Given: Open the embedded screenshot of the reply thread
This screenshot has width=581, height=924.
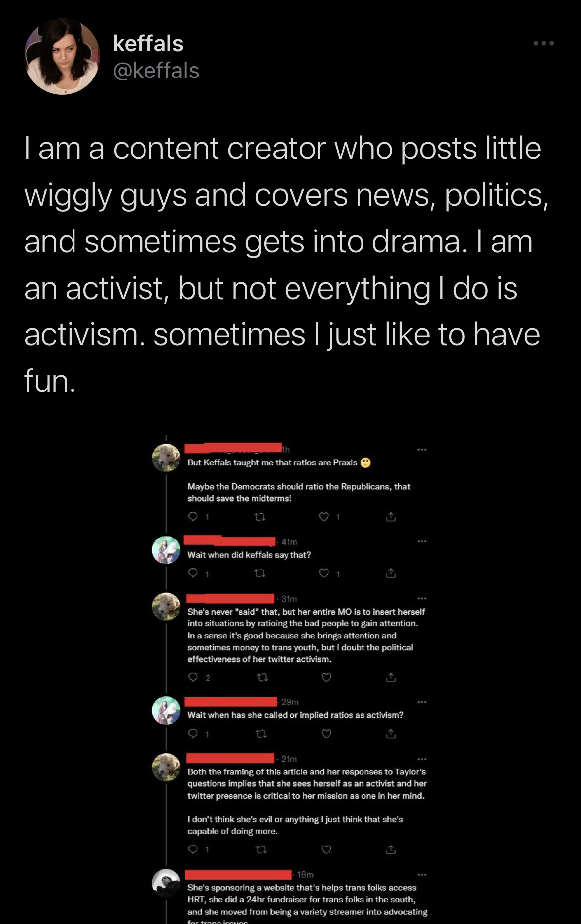Looking at the screenshot, I should (290, 679).
